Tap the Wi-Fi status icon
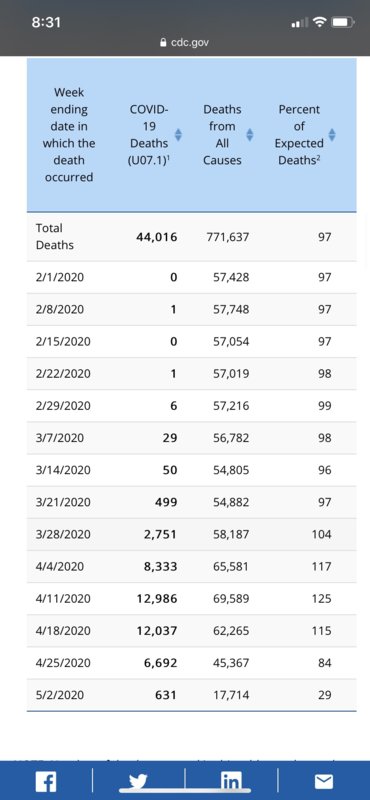 [x=320, y=23]
